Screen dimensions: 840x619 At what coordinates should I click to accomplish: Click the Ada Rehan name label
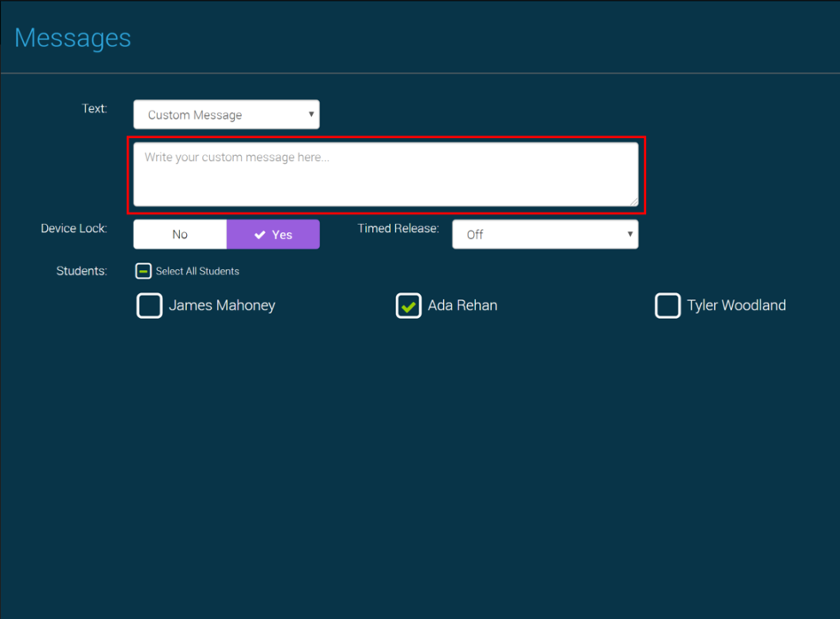463,305
